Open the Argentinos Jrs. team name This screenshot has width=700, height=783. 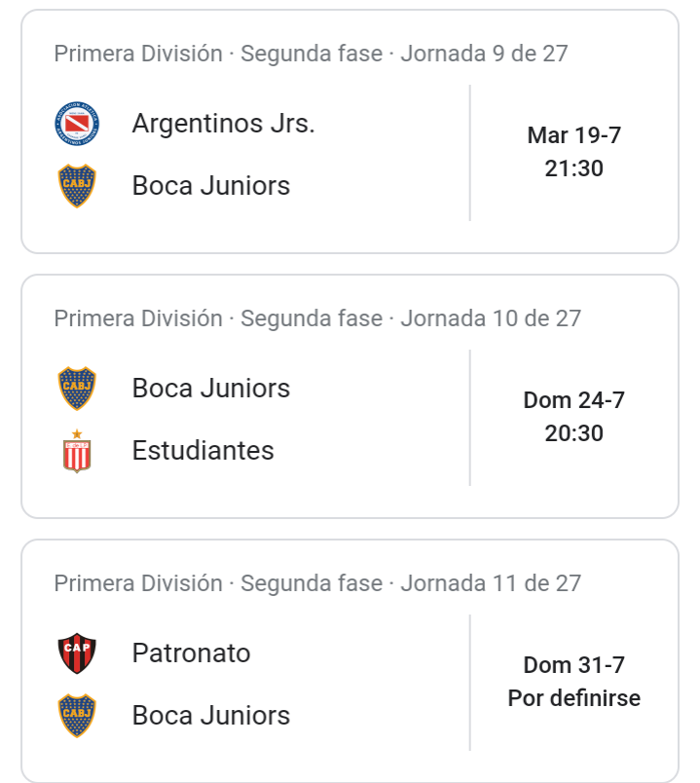click(223, 124)
